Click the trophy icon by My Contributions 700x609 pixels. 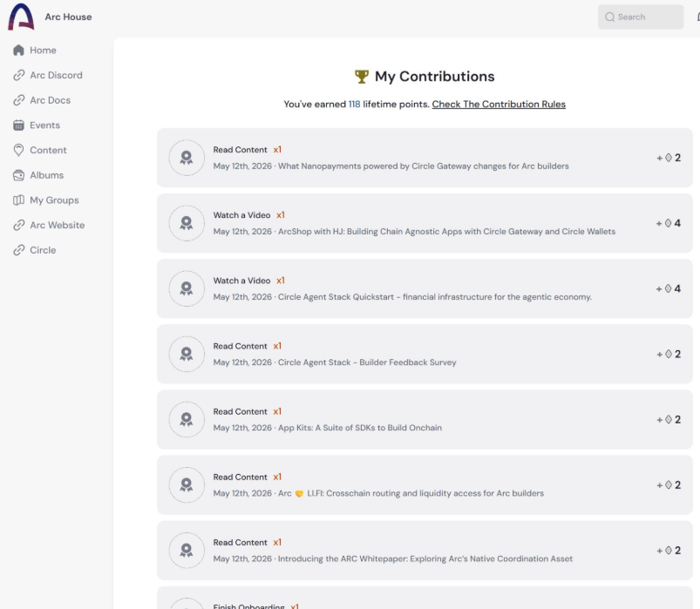coord(362,77)
